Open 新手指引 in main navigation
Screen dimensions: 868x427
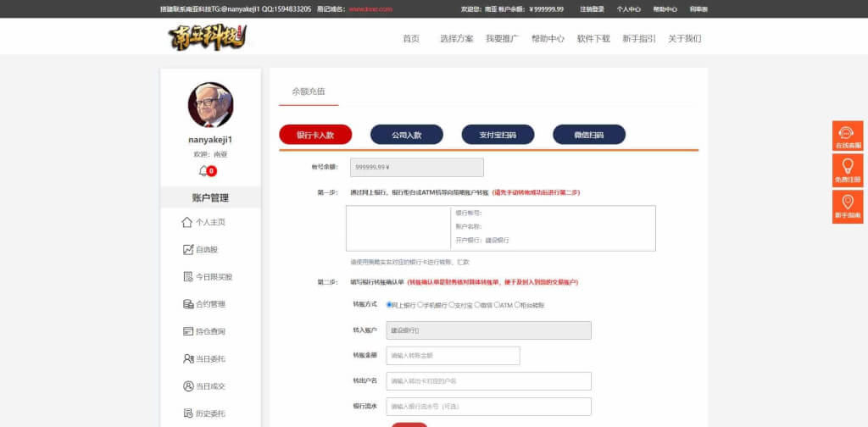coord(639,39)
